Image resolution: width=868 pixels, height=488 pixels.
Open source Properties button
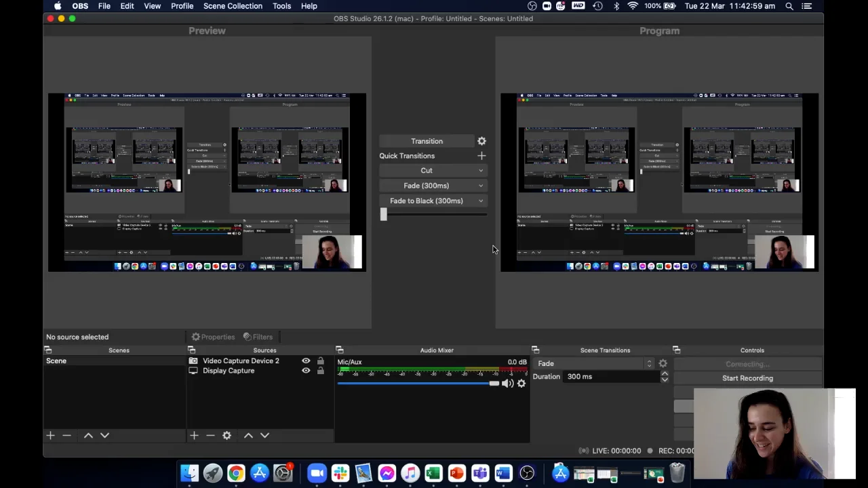[213, 337]
